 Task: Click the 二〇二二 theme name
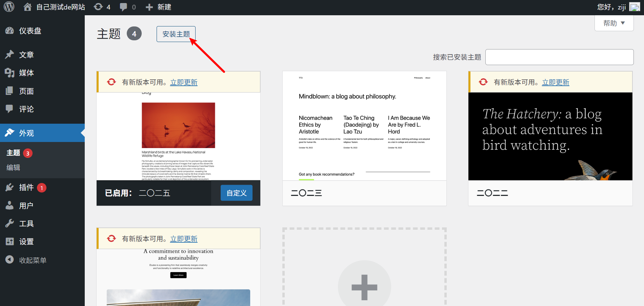(492, 193)
